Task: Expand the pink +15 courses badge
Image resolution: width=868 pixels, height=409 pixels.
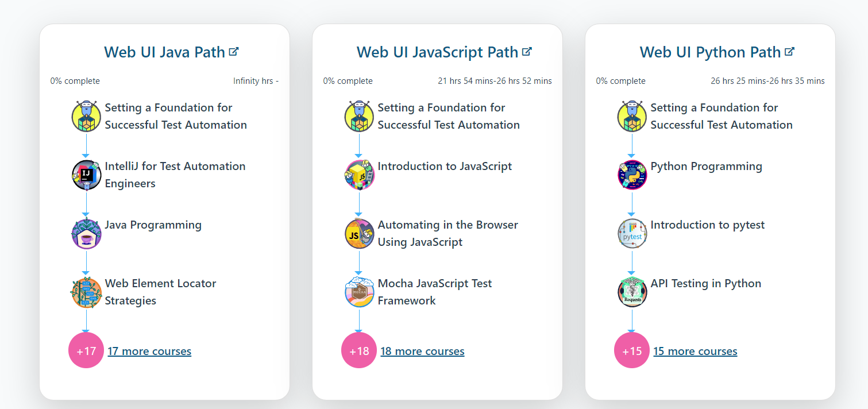Action: tap(632, 350)
